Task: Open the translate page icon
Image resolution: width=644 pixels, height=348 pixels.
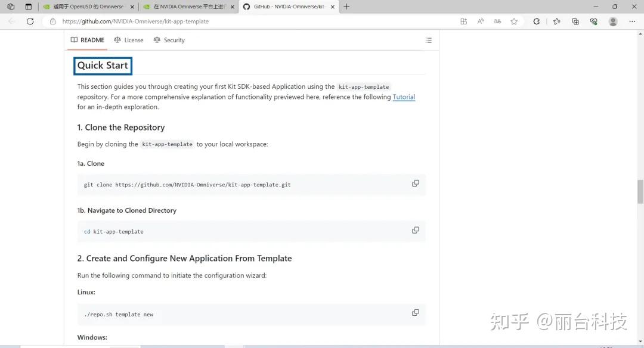Action: point(497,21)
